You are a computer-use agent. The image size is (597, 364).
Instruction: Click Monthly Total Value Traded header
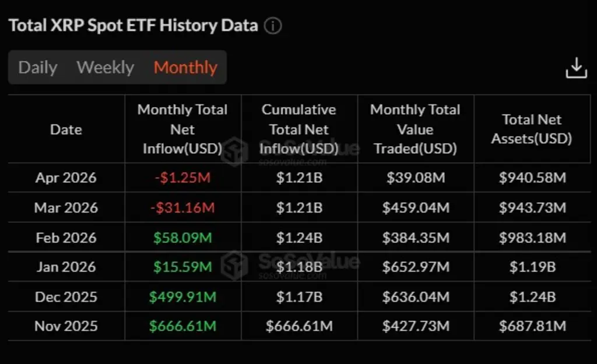(415, 129)
